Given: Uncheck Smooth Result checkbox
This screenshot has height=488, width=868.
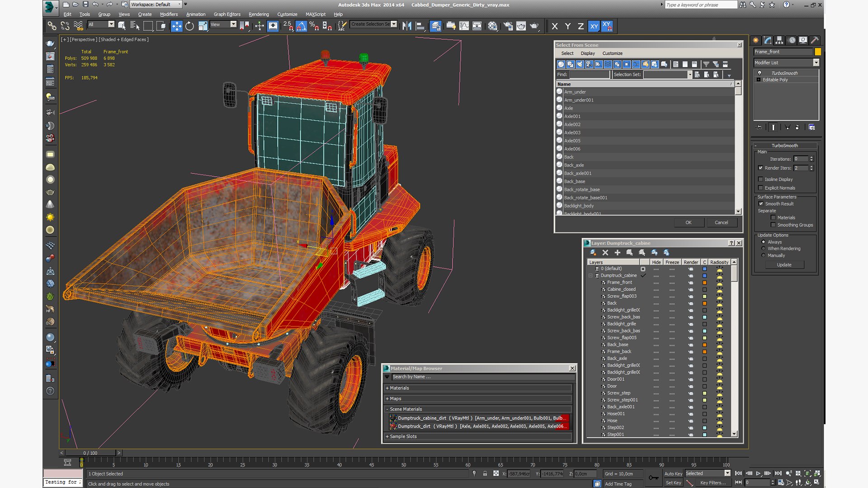Looking at the screenshot, I should coord(761,204).
